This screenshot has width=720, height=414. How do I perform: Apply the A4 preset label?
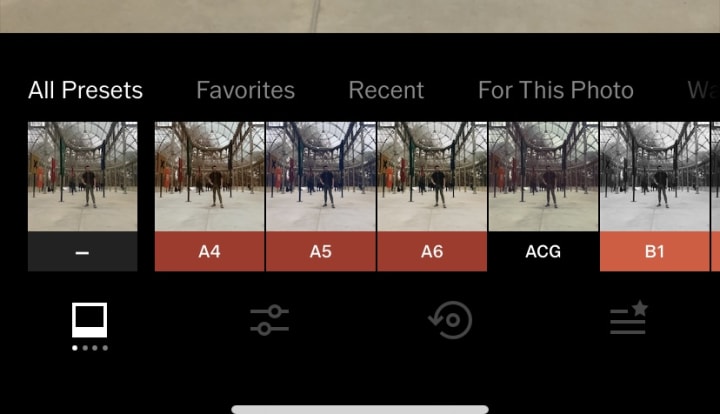tap(209, 252)
